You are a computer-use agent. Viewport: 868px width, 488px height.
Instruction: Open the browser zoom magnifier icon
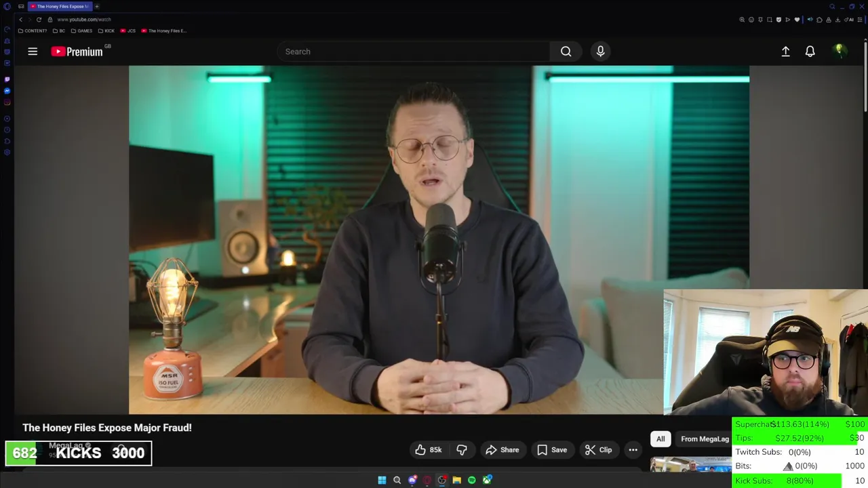pos(742,20)
